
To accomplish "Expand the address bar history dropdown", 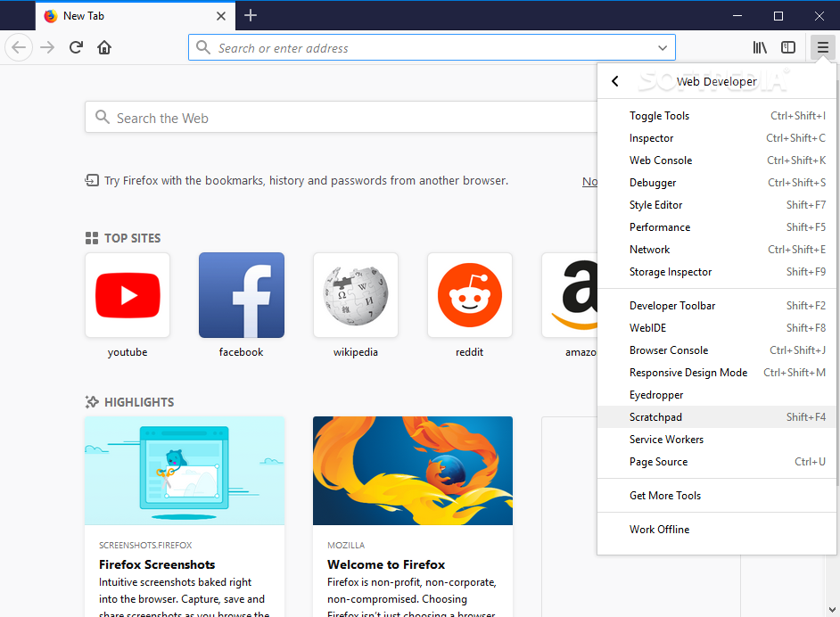I will point(663,48).
